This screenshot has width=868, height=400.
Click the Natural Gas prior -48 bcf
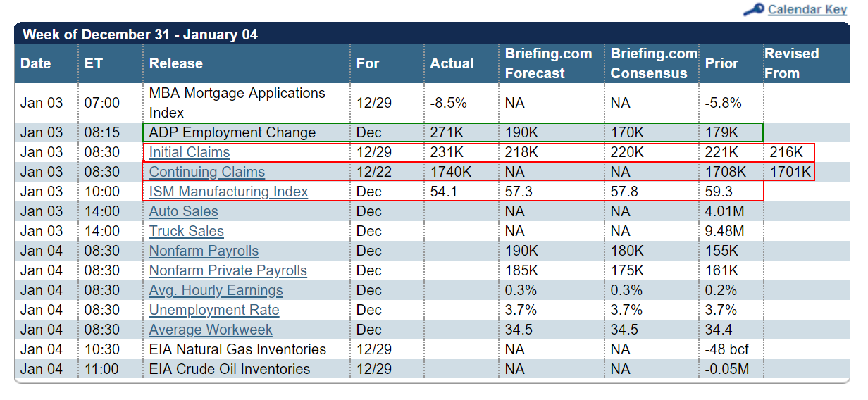727,349
